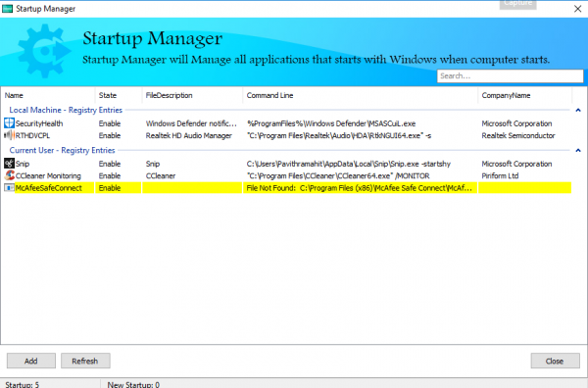The image size is (588, 388).
Task: Click the Startup: 5 status bar entry
Action: [x=22, y=384]
